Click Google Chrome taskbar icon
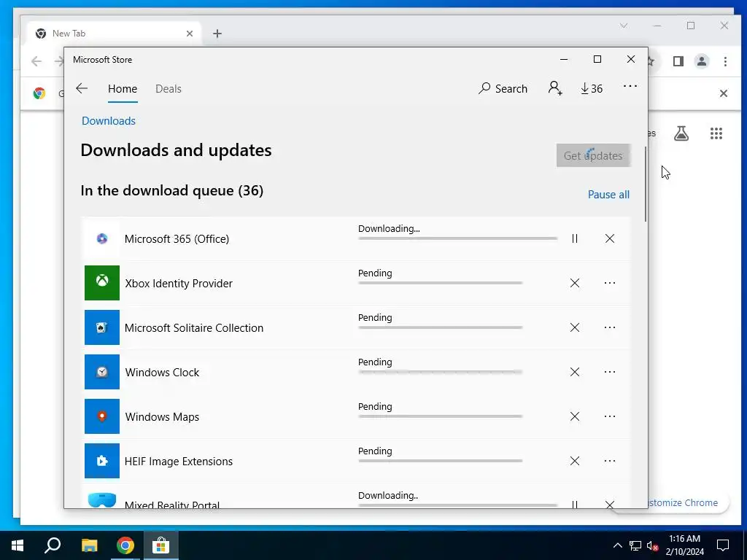Screen dimensions: 747x560 (125, 545)
